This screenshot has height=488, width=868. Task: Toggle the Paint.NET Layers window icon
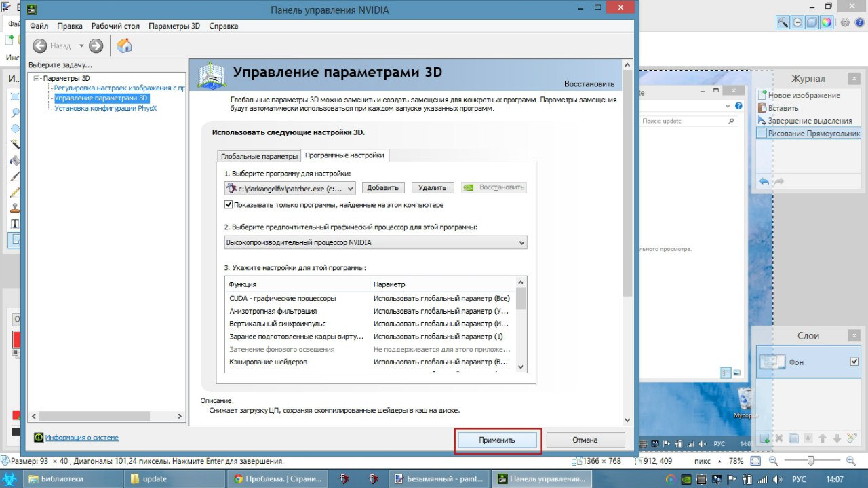(812, 22)
